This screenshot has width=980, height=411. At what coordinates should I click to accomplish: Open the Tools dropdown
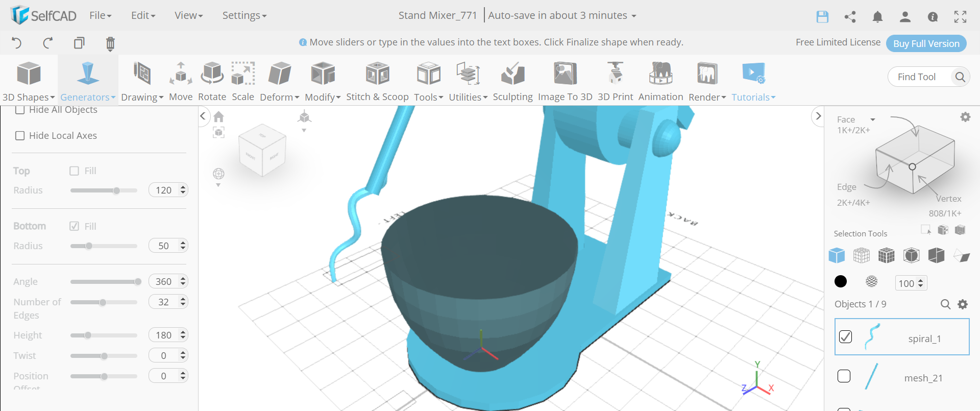(x=429, y=82)
